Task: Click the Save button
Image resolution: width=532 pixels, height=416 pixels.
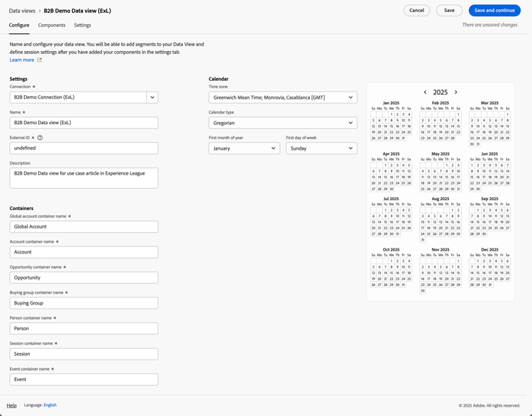Action: pyautogui.click(x=449, y=11)
